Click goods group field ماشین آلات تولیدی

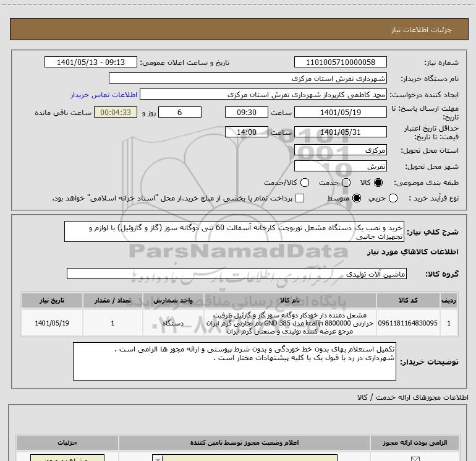click(x=237, y=274)
